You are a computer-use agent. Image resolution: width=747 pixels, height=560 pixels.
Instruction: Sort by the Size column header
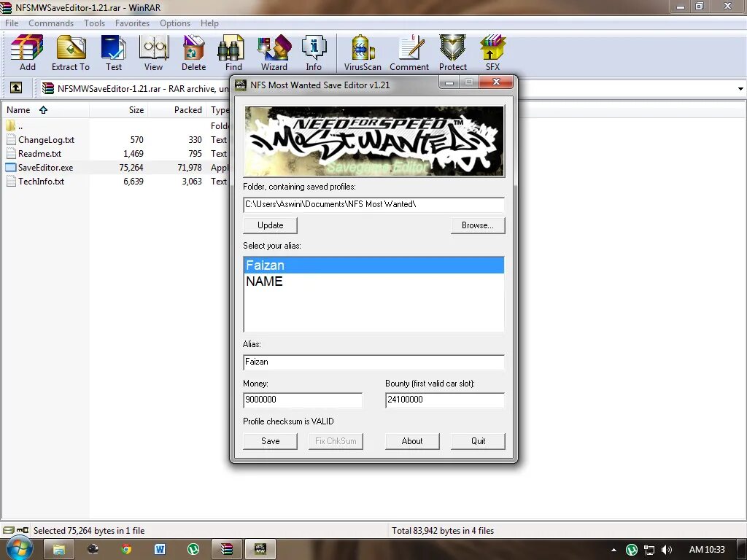[118, 110]
